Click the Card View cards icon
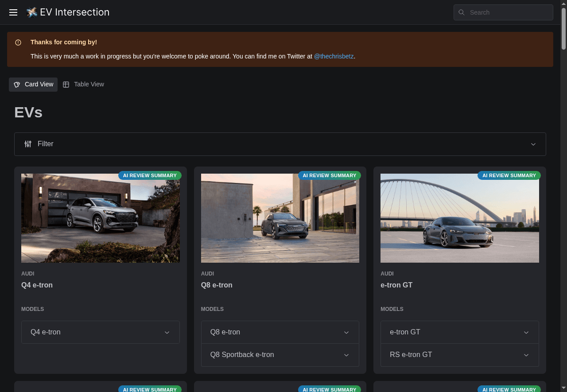The width and height of the screenshot is (567, 392). tap(17, 85)
